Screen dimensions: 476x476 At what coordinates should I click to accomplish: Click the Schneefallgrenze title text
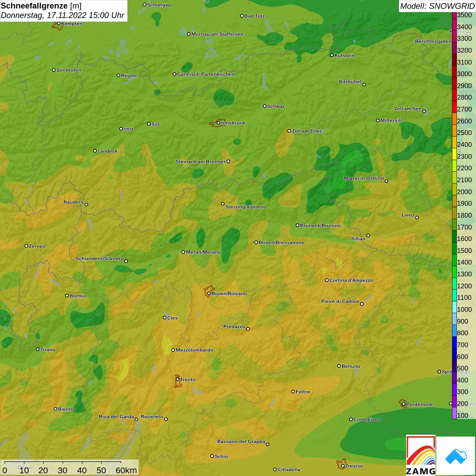pyautogui.click(x=34, y=6)
